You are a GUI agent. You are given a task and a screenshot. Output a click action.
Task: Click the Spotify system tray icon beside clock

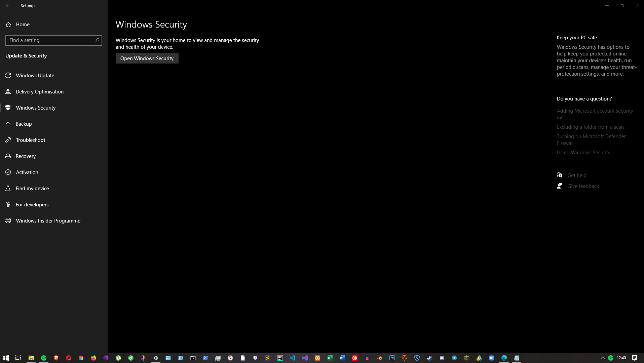611,358
